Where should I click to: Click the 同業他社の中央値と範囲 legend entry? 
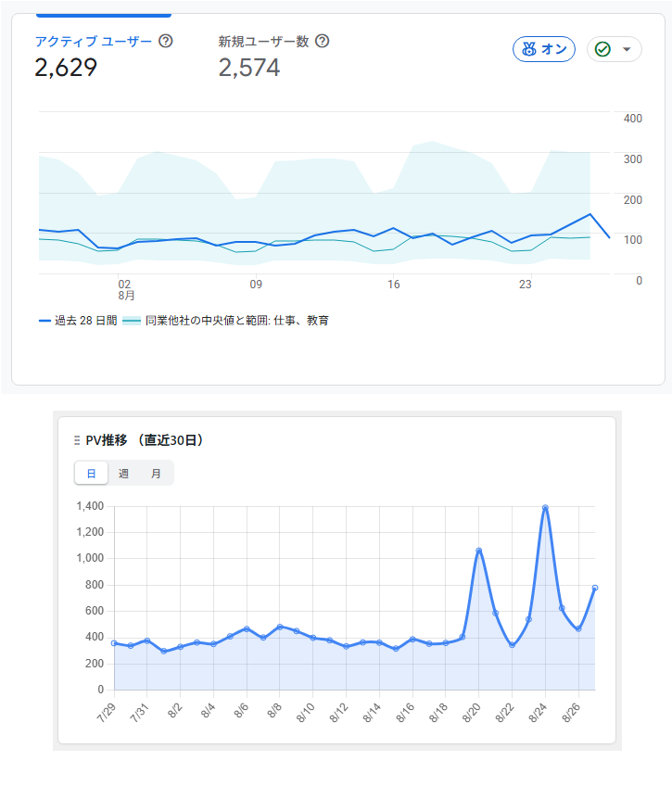click(x=226, y=321)
